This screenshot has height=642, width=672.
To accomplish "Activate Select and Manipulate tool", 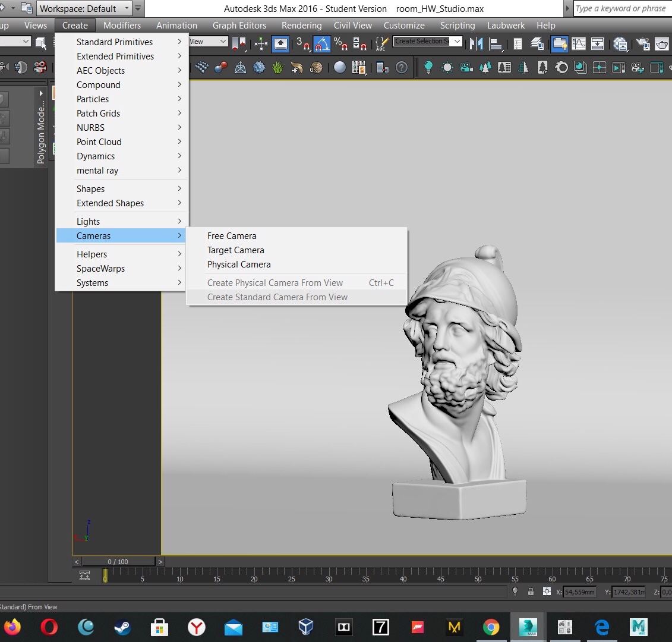I will [x=261, y=43].
